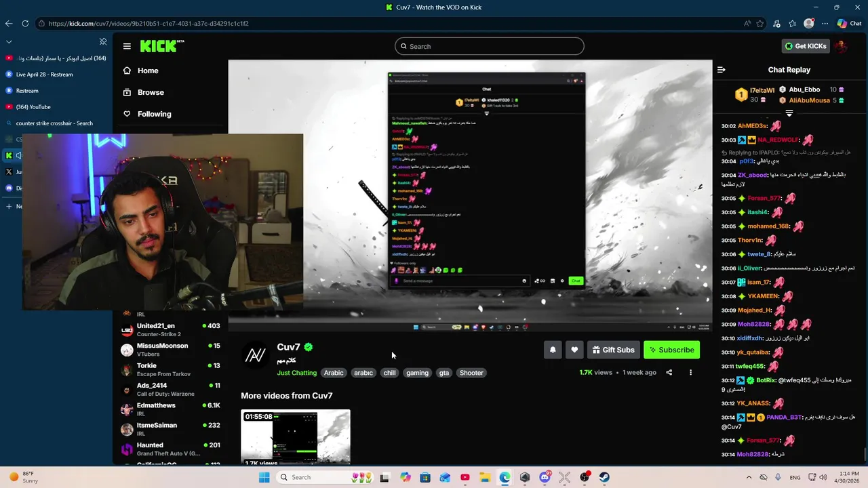Viewport: 868px width, 488px height.
Task: Mute the Kick tab speaker icon
Action: pyautogui.click(x=18, y=155)
